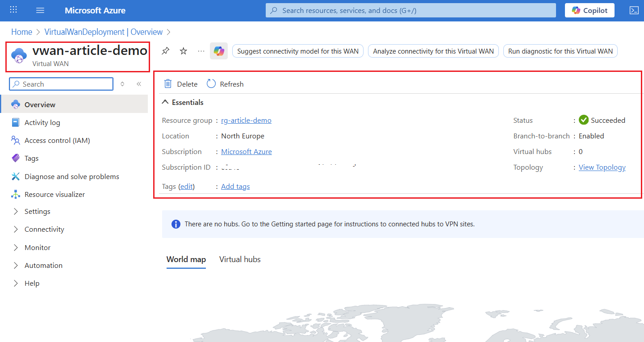Open the Azure portal apps grid icon
Screen dimensions: 644x342
(13, 10)
